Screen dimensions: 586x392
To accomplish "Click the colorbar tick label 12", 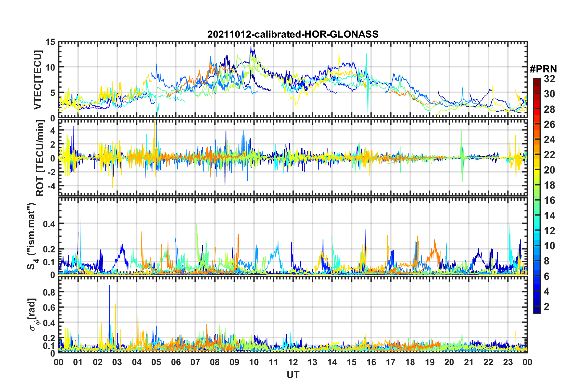I will click(x=549, y=231).
